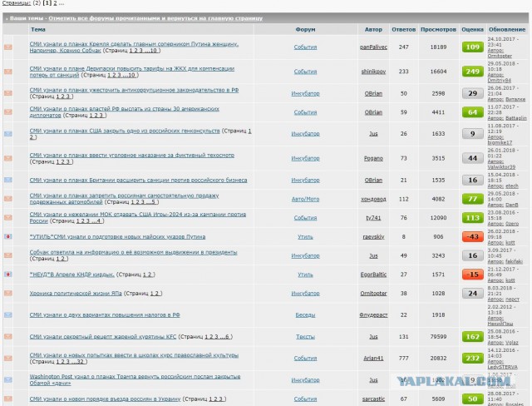Click the envelope icon for the Дерипаски topic
Viewport: 532px width, 406px height.
click(x=8, y=72)
